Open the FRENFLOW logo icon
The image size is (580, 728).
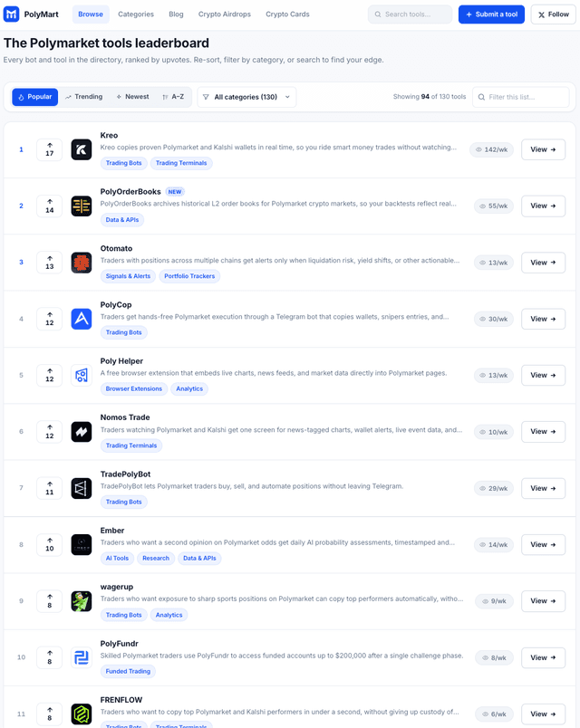(x=82, y=714)
